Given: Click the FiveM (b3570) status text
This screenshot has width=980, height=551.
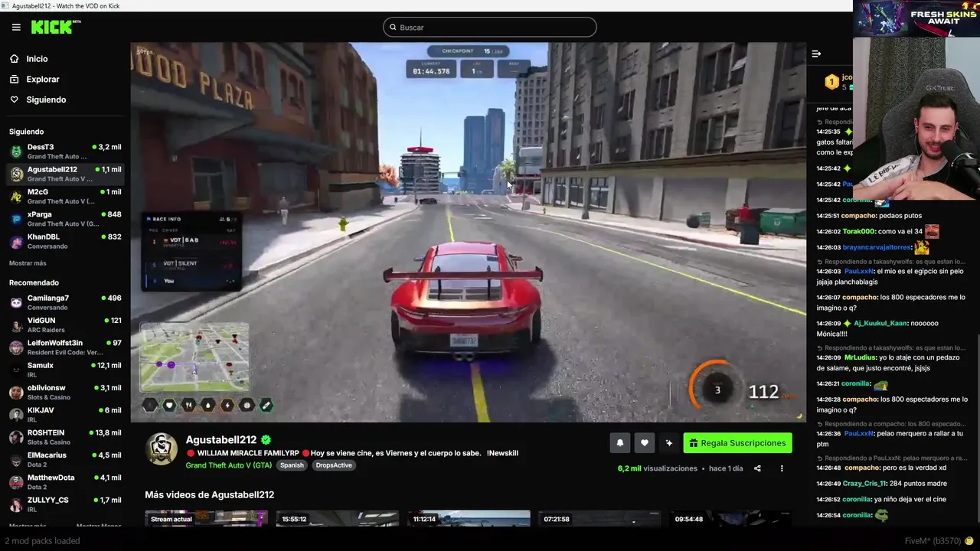Looking at the screenshot, I should (x=933, y=541).
